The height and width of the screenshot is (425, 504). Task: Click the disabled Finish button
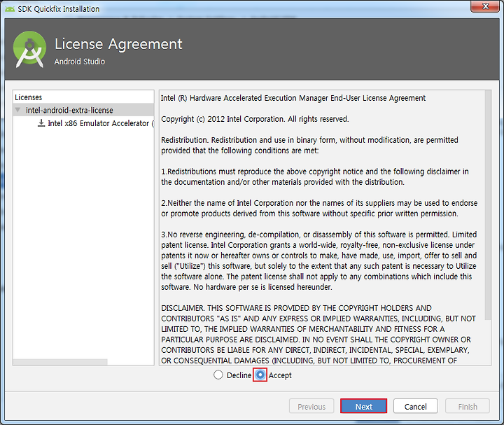(x=468, y=406)
